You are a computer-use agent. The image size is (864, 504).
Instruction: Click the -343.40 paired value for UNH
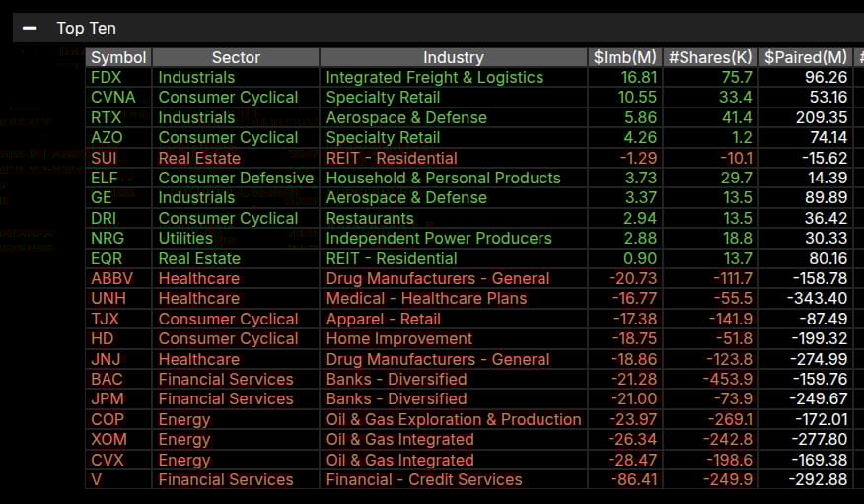[x=806, y=299]
